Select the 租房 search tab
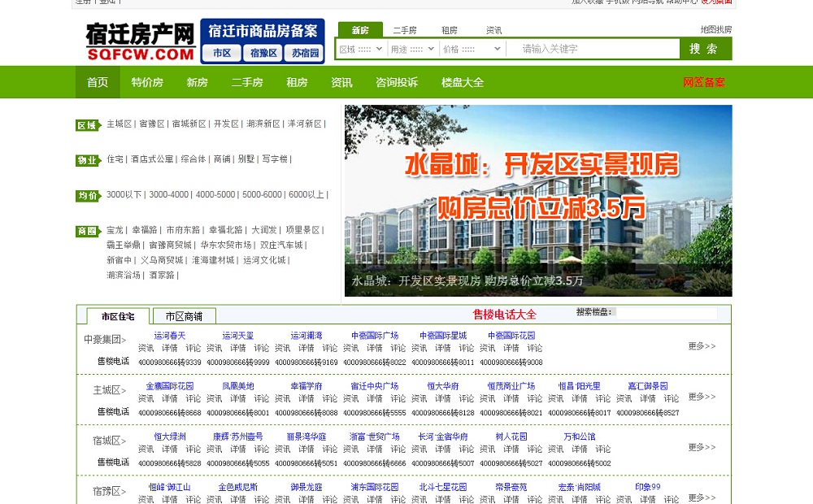Screen dimensions: 813x504 tap(450, 30)
